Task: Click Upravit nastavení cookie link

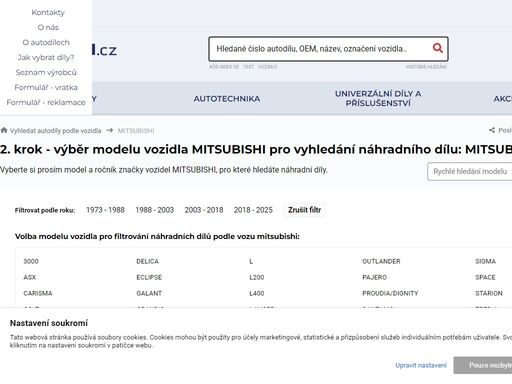Action: pyautogui.click(x=421, y=365)
